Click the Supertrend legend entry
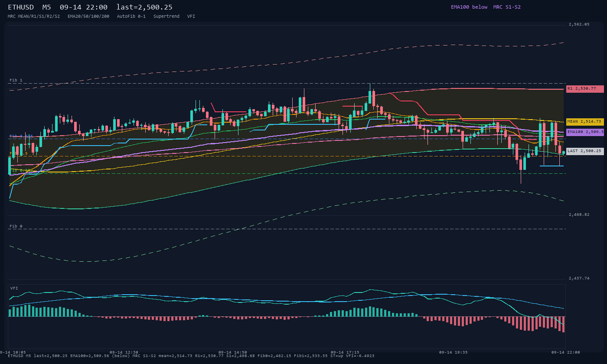 (x=166, y=16)
